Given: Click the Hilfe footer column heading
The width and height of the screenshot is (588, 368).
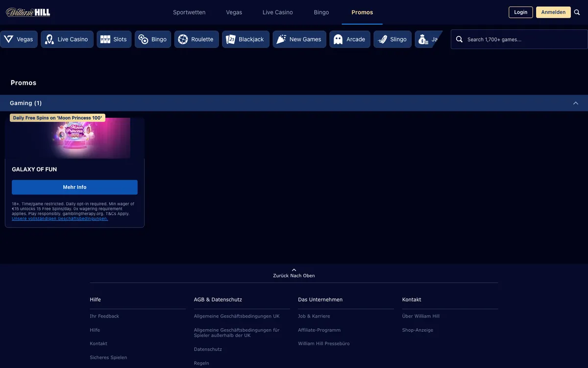Looking at the screenshot, I should tap(95, 299).
